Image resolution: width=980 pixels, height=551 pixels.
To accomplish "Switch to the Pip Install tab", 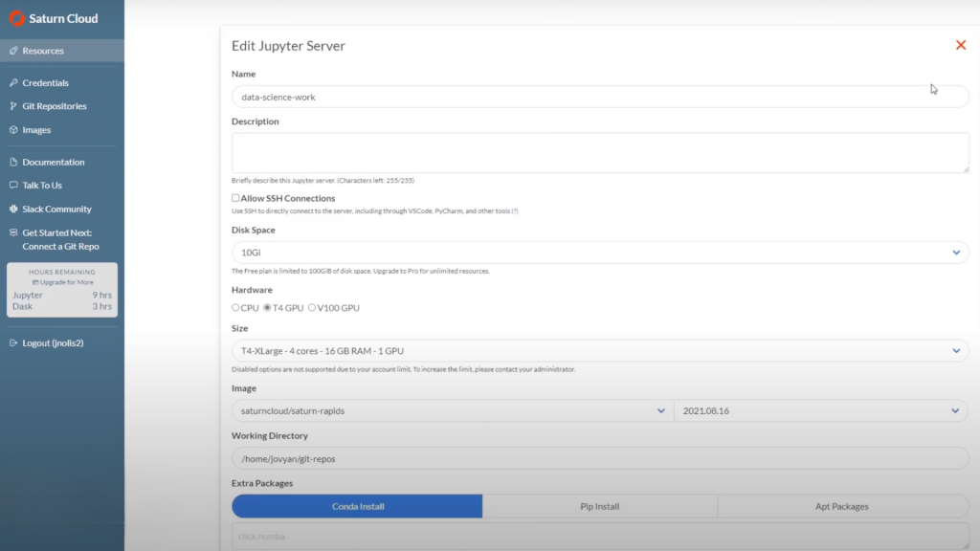I will click(x=600, y=506).
